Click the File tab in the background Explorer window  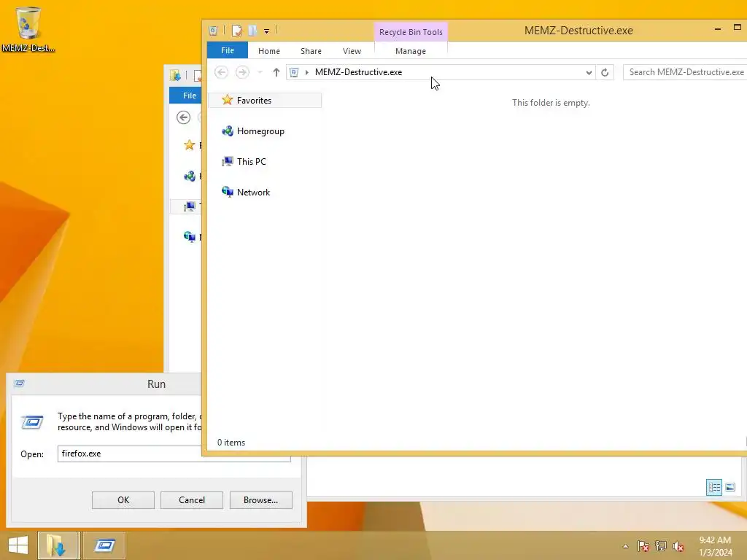(x=186, y=96)
